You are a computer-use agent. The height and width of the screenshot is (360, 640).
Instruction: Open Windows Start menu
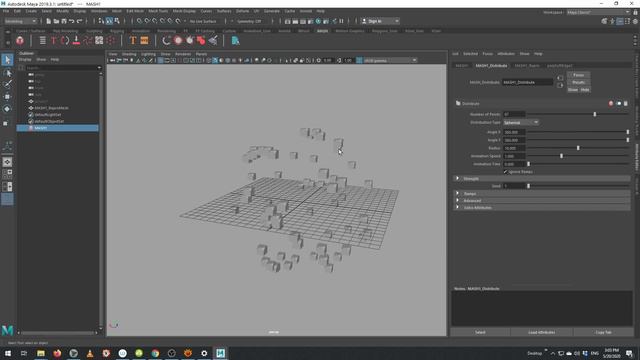tap(8, 353)
